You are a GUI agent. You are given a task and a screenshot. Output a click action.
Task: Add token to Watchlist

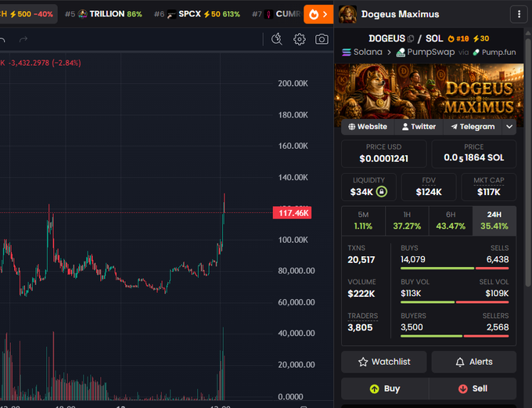pos(384,362)
